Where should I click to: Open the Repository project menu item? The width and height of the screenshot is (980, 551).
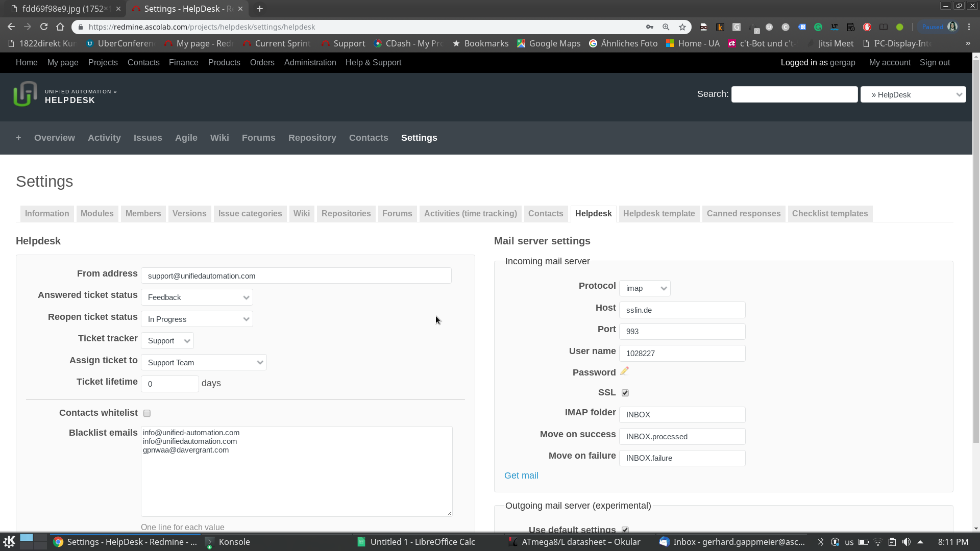[312, 138]
